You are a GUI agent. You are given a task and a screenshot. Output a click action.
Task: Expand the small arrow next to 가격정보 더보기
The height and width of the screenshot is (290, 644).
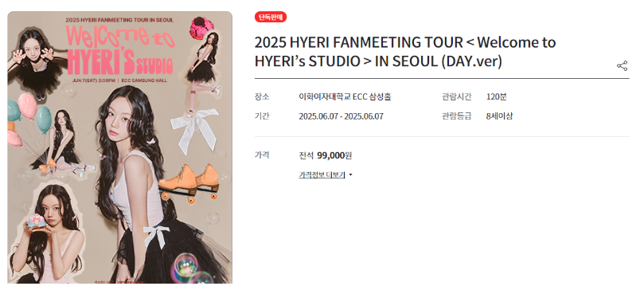pos(350,175)
